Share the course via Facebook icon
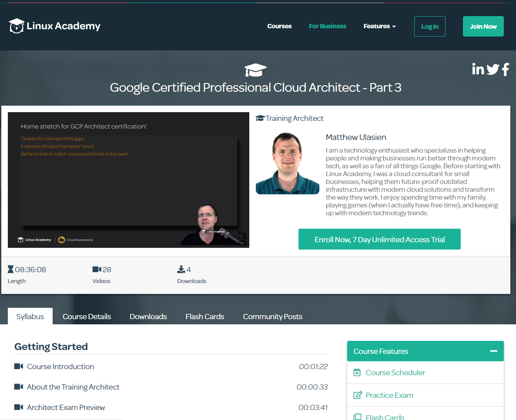The width and height of the screenshot is (516, 420). 506,70
